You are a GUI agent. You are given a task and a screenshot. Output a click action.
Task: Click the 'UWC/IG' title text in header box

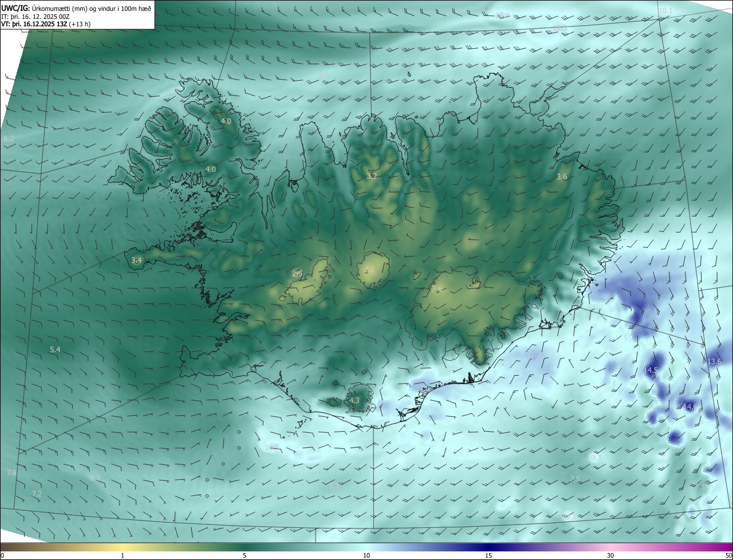point(15,8)
